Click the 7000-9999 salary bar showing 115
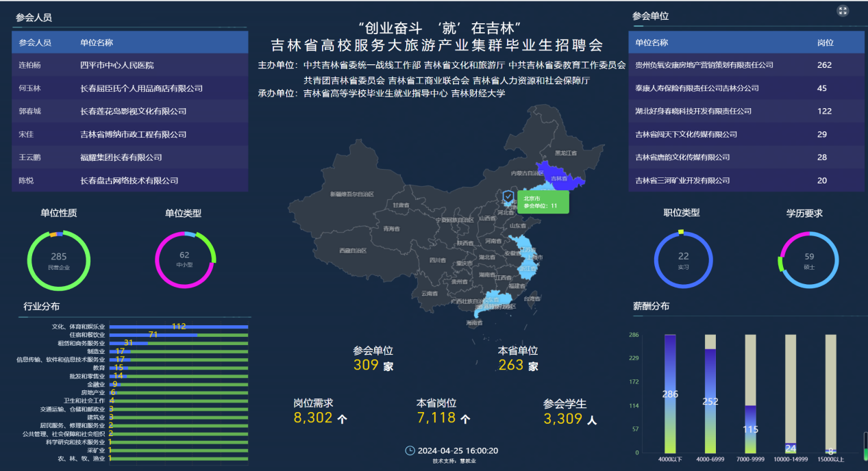 (x=751, y=429)
